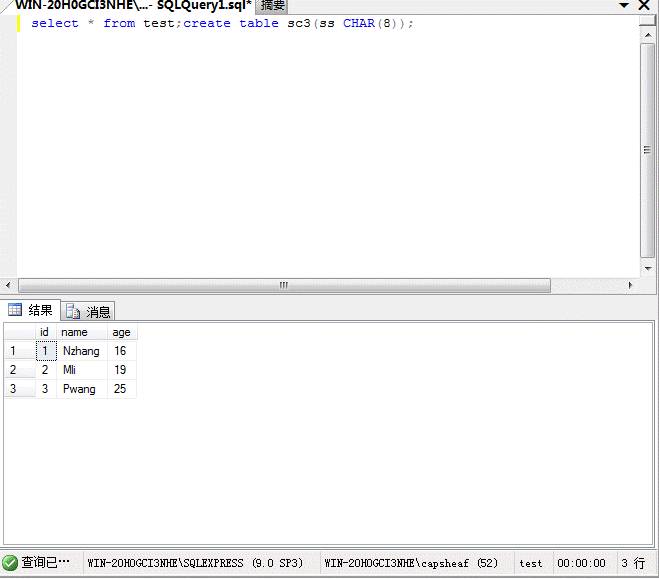
Task: Select the age column header
Action: click(121, 332)
